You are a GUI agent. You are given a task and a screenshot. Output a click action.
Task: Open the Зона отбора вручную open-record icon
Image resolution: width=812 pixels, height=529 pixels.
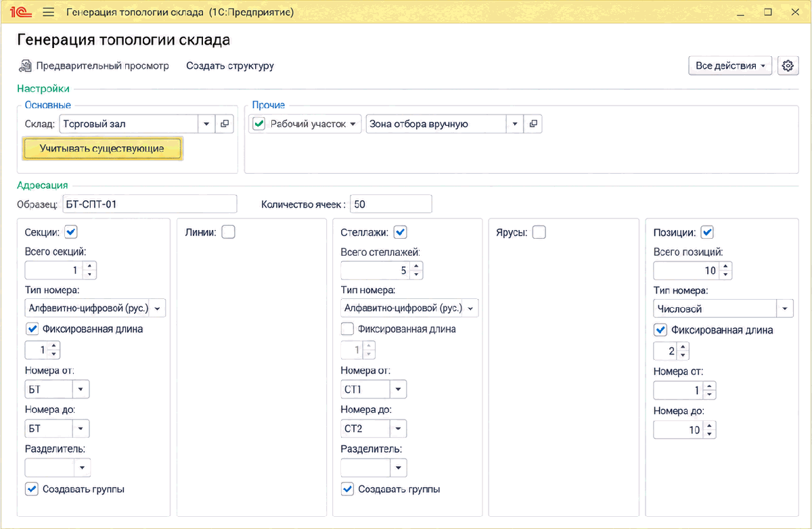point(533,124)
